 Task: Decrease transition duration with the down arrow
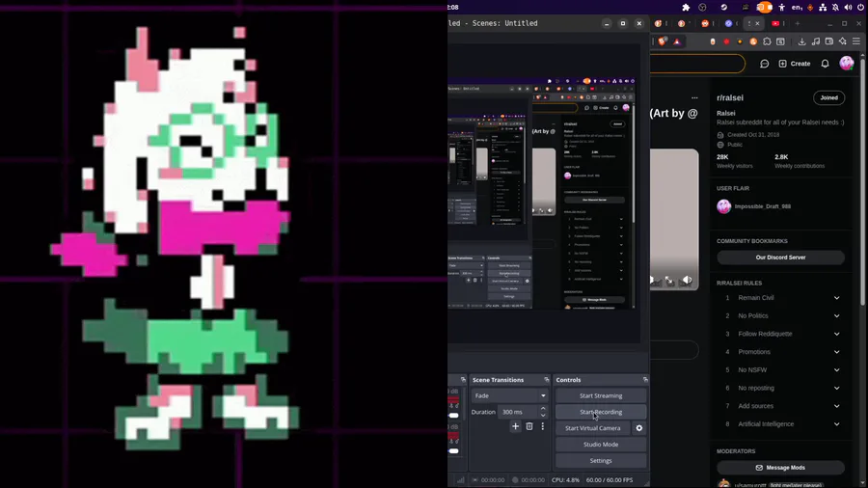tap(543, 415)
